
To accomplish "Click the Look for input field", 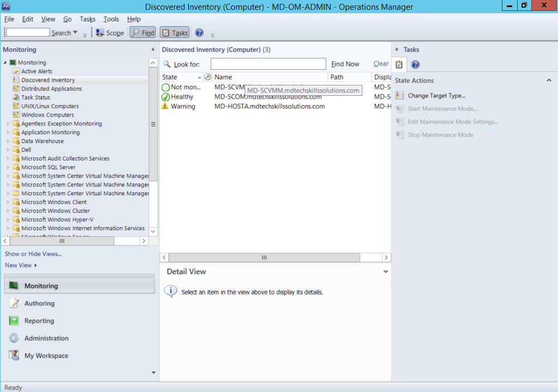I will click(268, 64).
